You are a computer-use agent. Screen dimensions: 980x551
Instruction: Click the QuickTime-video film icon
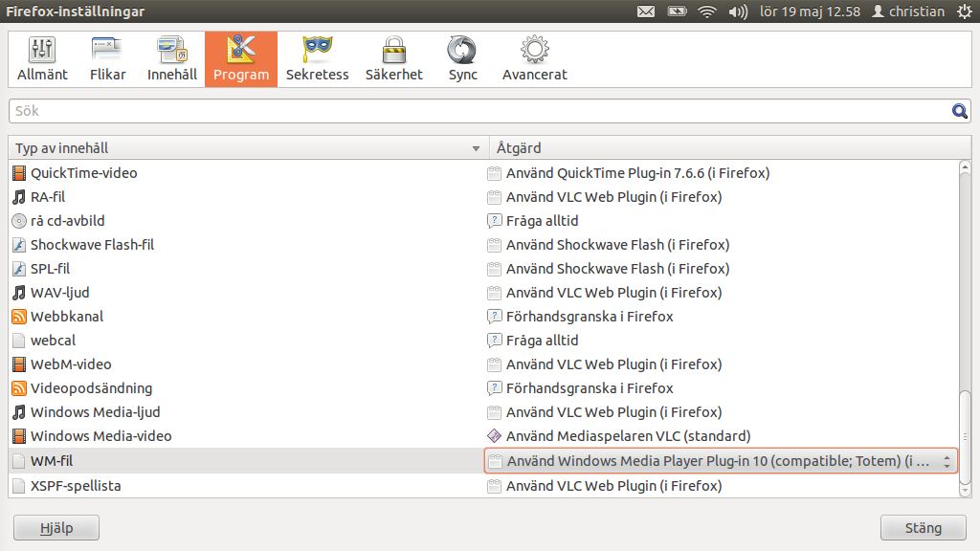tap(19, 173)
